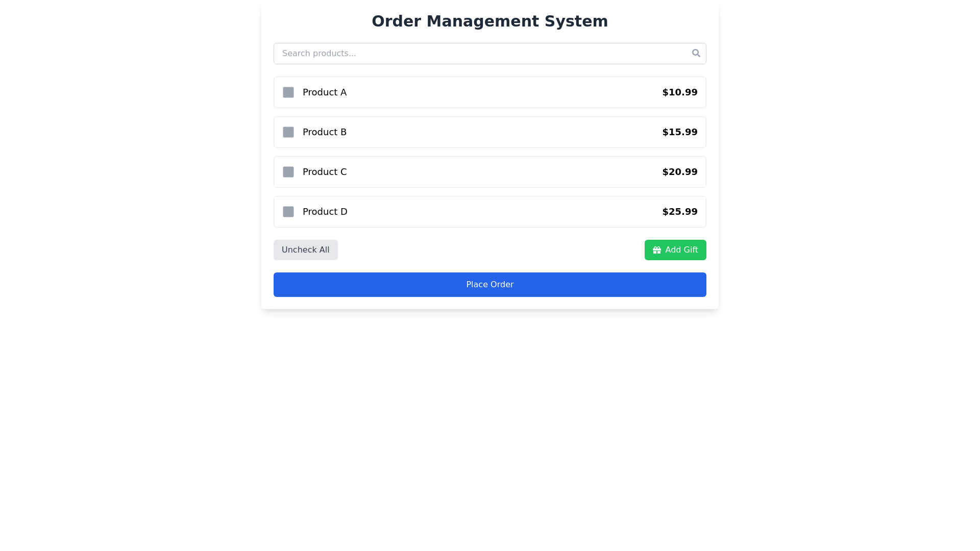Focus the Search products input field
This screenshot has height=551, width=980.
[x=490, y=54]
